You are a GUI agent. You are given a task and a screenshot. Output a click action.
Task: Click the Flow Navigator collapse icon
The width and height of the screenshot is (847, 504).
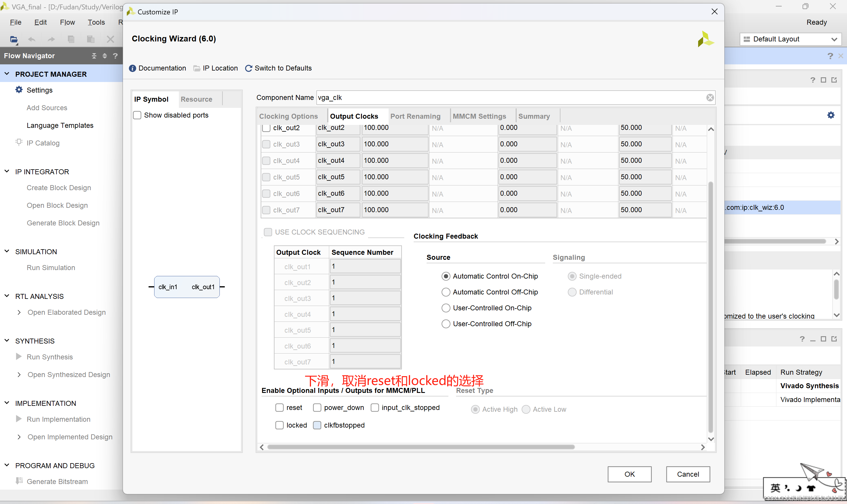94,56
